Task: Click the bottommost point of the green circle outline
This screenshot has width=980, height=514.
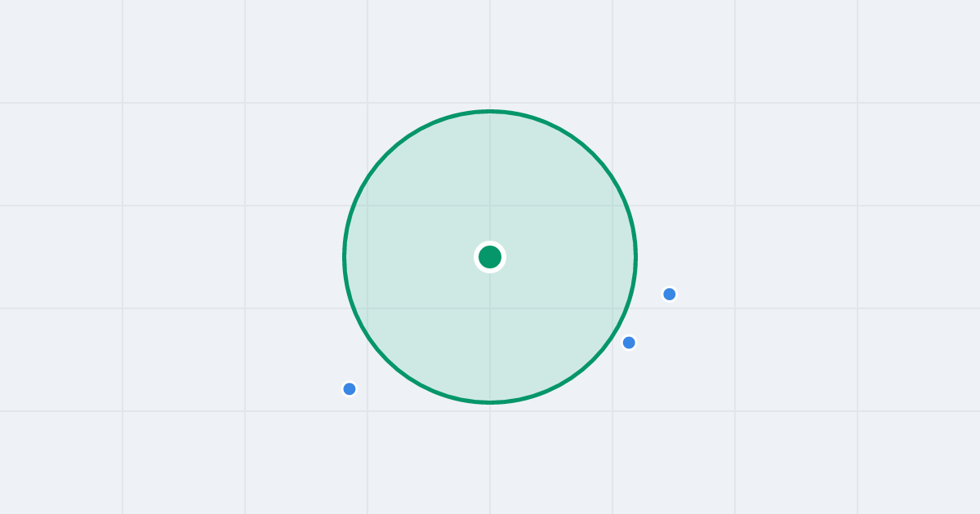Action: [x=490, y=402]
